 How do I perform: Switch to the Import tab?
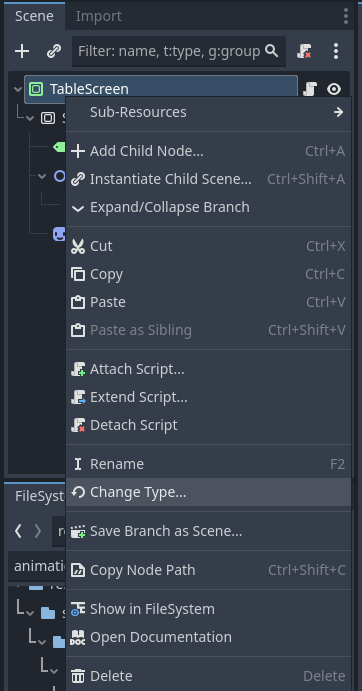point(99,16)
